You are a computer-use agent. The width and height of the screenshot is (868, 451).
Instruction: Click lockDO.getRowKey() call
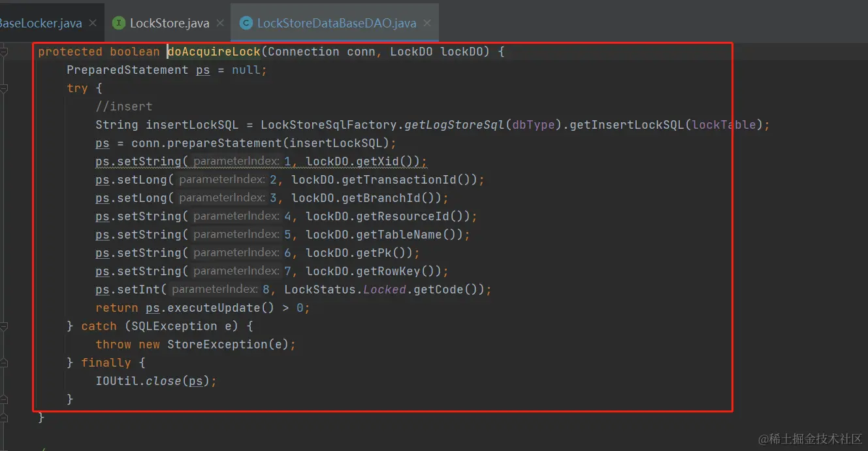[374, 271]
